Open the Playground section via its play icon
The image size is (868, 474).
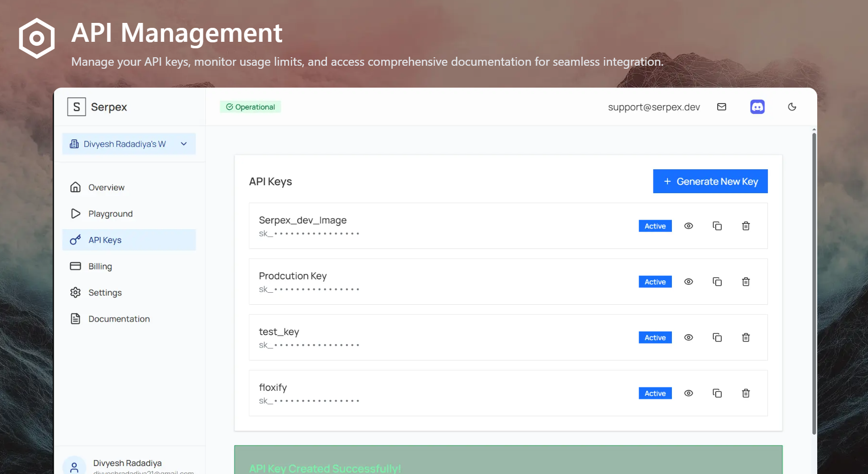tap(75, 214)
